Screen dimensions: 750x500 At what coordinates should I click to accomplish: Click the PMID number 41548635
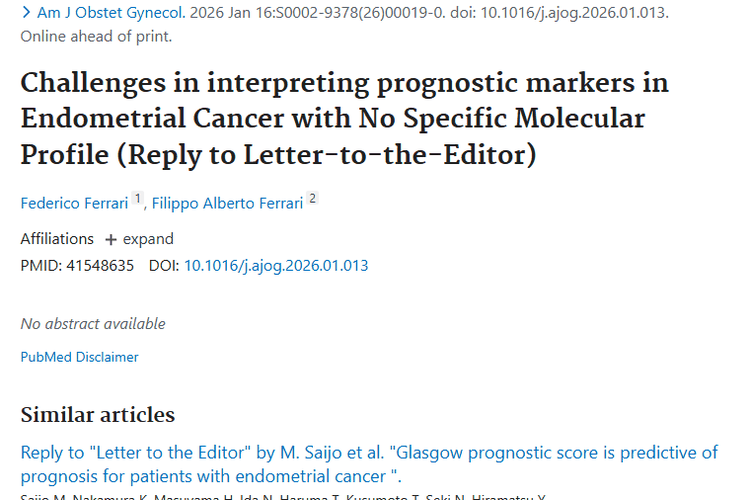(99, 266)
